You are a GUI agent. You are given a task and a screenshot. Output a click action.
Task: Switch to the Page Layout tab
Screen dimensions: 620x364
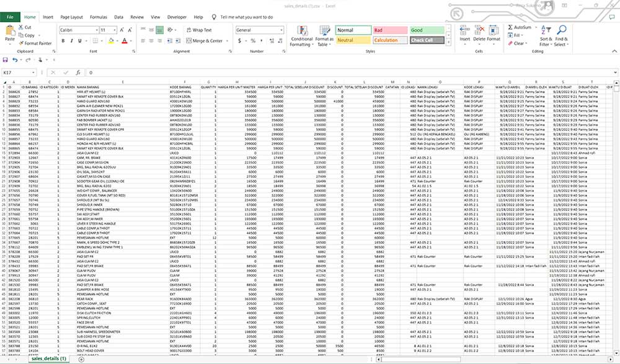tap(71, 17)
